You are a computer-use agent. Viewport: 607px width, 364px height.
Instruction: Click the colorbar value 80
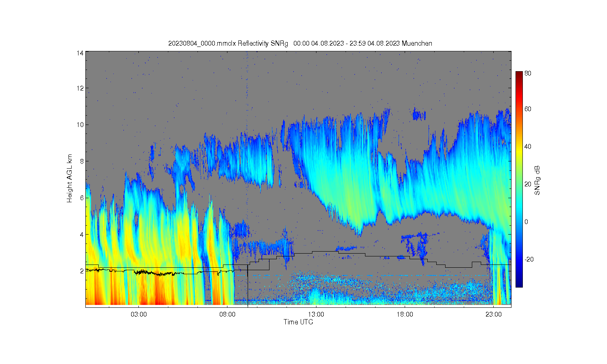coord(528,74)
